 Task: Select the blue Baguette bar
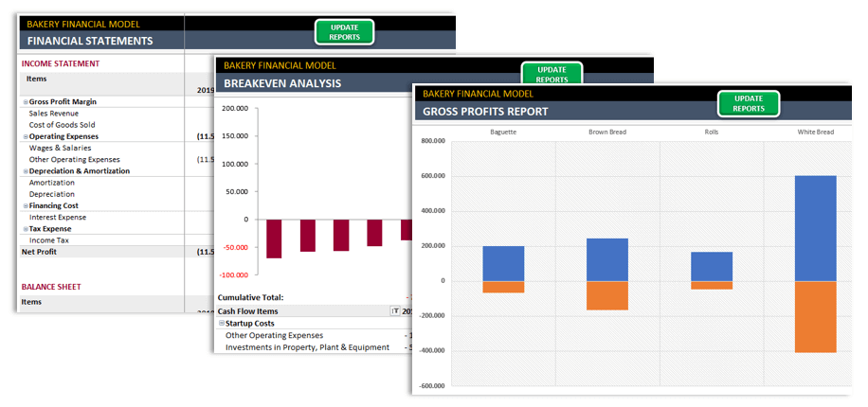[x=503, y=264]
